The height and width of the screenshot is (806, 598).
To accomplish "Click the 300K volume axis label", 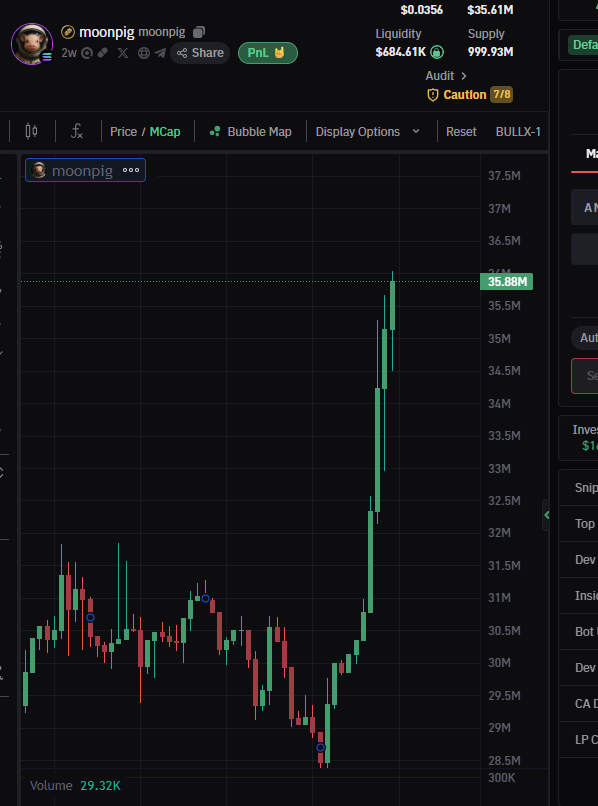I will pyautogui.click(x=501, y=778).
